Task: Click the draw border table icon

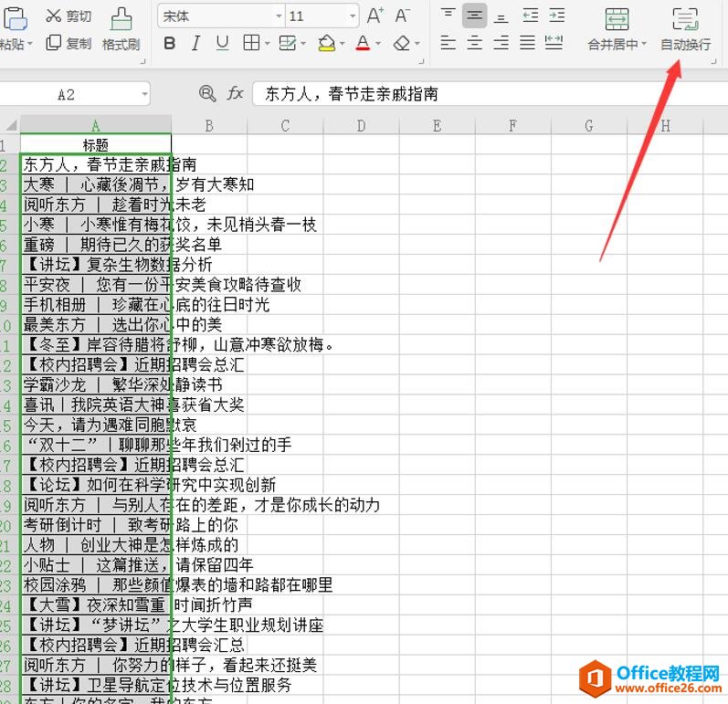Action: 288,44
